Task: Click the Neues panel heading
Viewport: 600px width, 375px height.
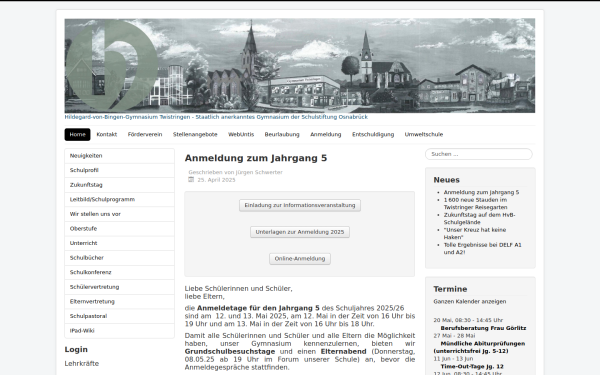Action: 447,180
